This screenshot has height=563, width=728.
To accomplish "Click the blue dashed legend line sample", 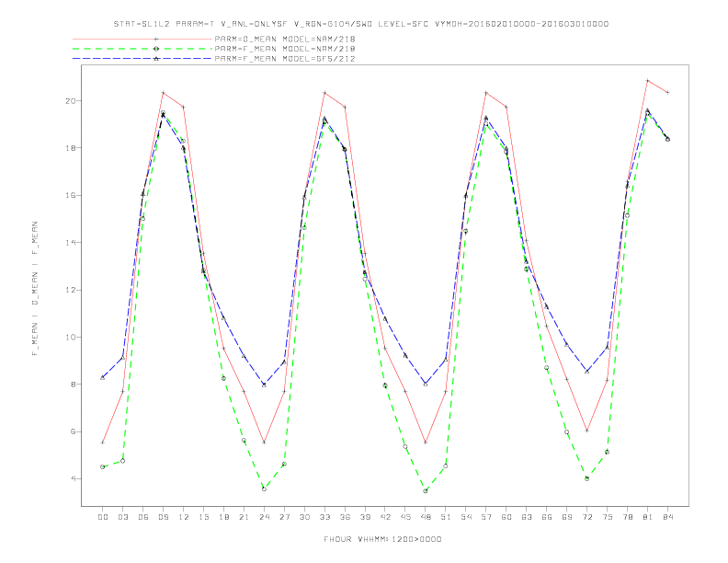I will (142, 59).
